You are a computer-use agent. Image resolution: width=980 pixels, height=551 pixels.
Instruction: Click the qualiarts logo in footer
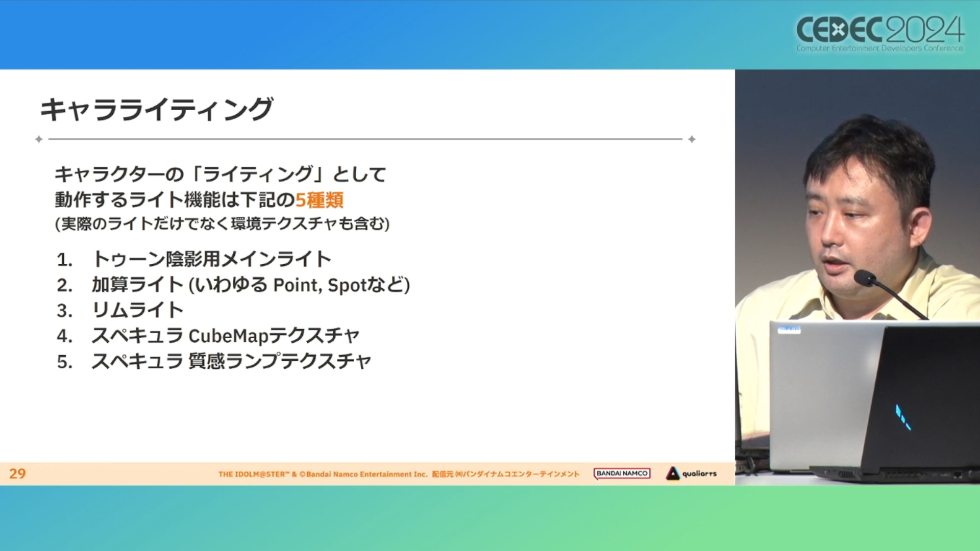[691, 473]
